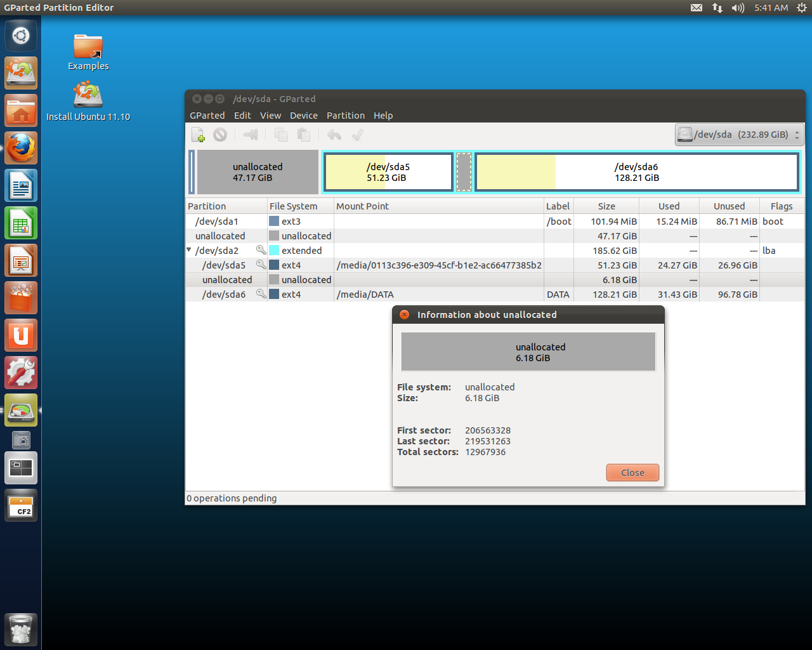The image size is (812, 650).
Task: Click the Apply all operations checkmark icon
Action: [358, 135]
